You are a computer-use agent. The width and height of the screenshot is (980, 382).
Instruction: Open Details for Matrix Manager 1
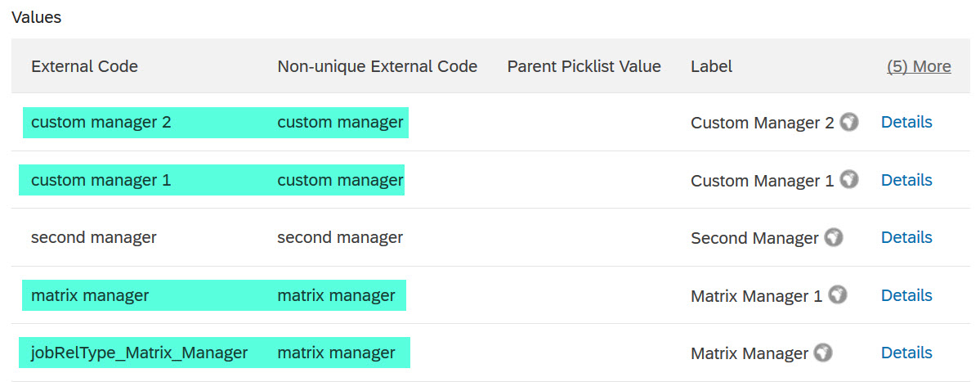click(906, 295)
